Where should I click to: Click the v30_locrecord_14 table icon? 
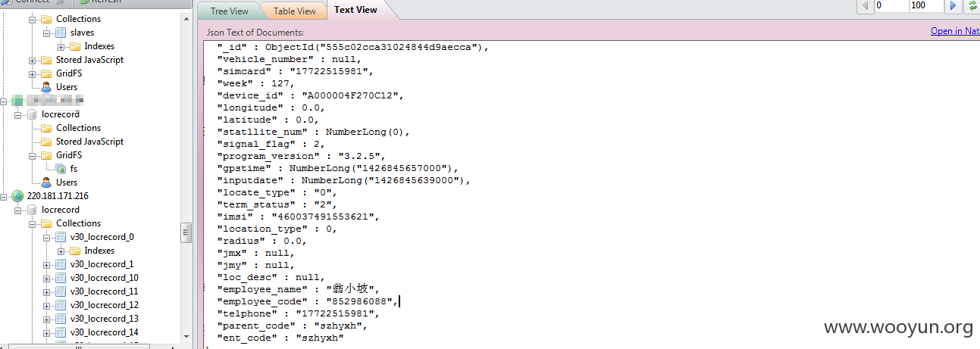point(61,332)
